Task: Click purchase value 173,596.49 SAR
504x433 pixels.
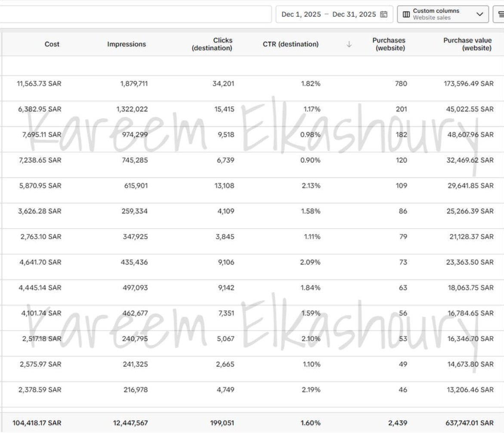Action: click(469, 84)
